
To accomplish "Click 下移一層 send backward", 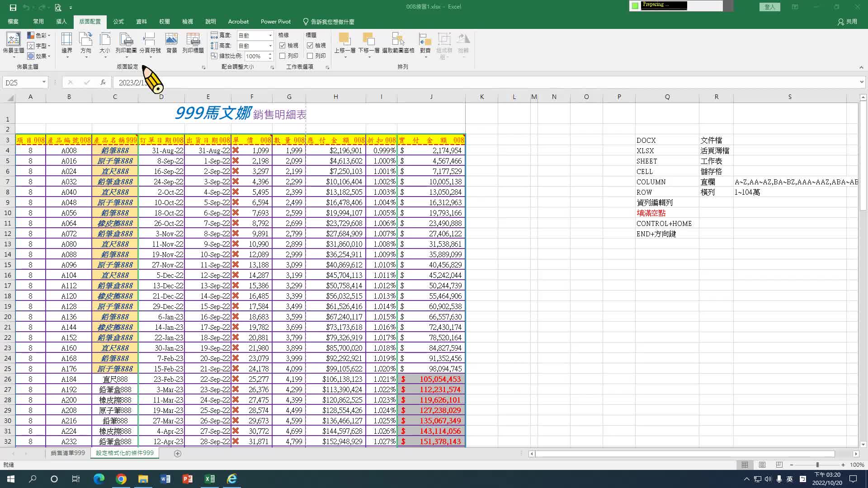I will tap(369, 45).
